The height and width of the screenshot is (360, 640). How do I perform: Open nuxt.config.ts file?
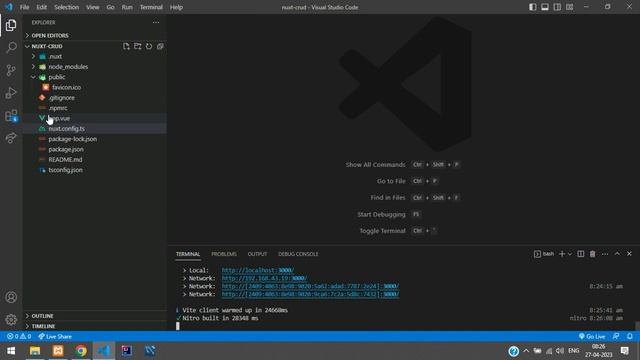94,129
